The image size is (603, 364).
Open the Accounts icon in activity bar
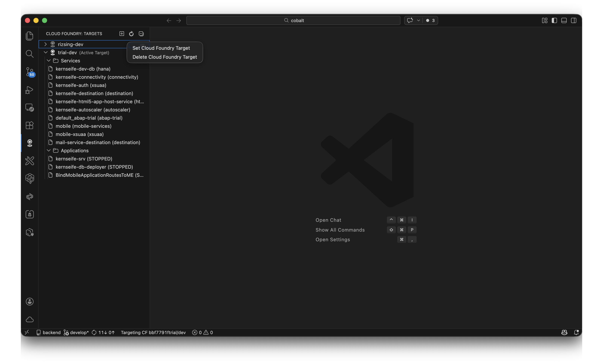[30, 302]
